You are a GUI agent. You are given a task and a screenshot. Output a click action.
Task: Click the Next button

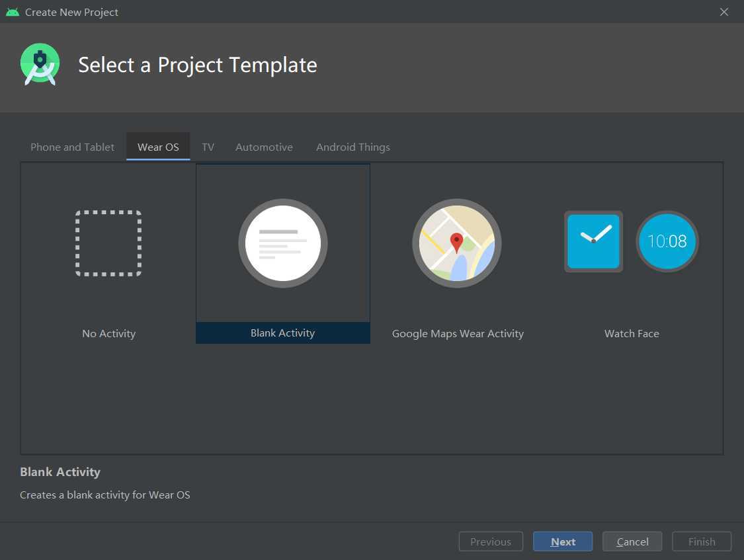[563, 541]
